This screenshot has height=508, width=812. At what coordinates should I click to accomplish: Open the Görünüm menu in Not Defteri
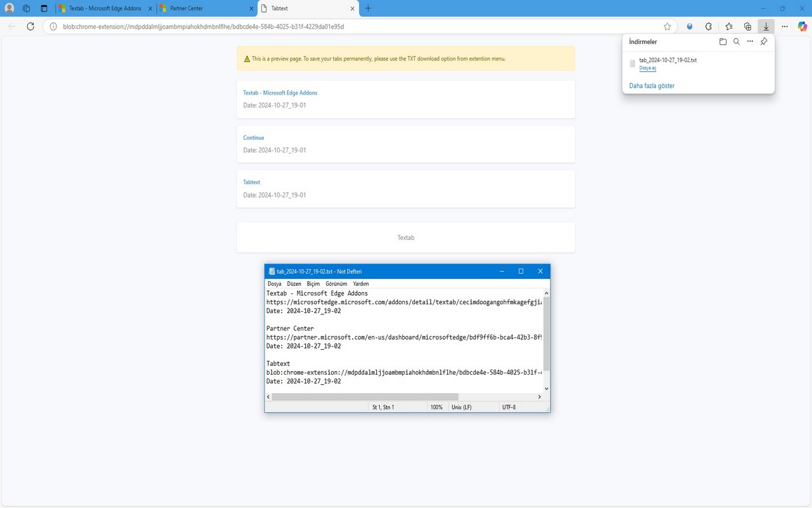pos(336,284)
